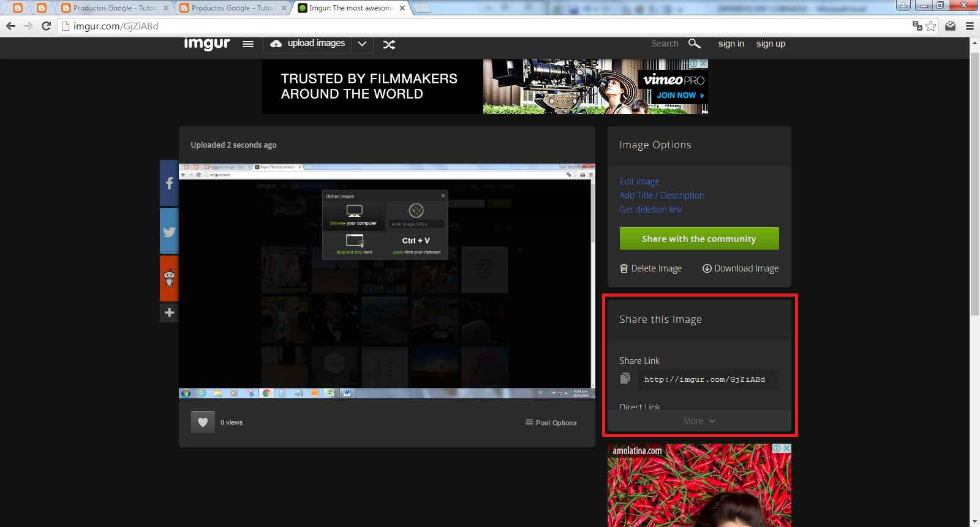The width and height of the screenshot is (980, 527).
Task: Close the amolatina.com ad
Action: [787, 449]
